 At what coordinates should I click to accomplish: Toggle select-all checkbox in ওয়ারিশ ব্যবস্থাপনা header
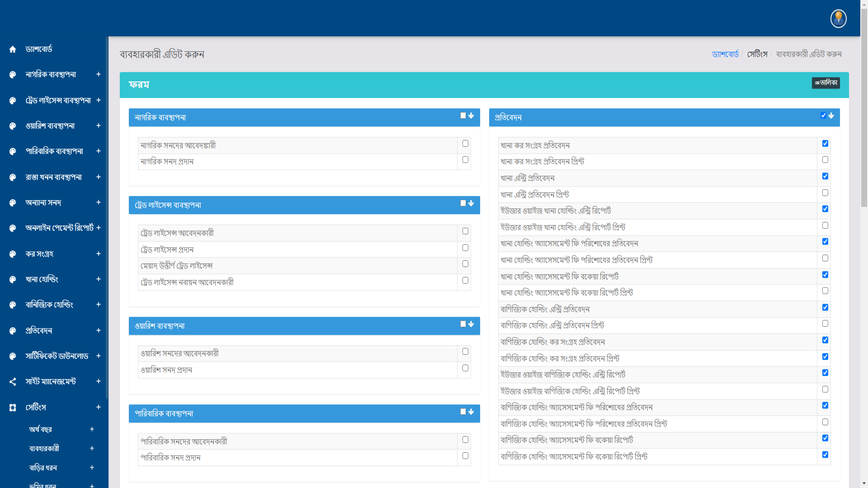463,324
